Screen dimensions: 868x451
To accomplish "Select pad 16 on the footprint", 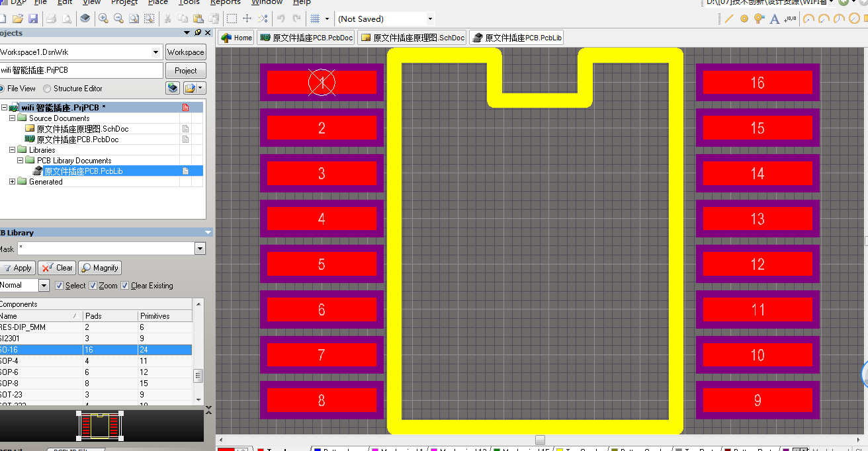I will coord(758,83).
